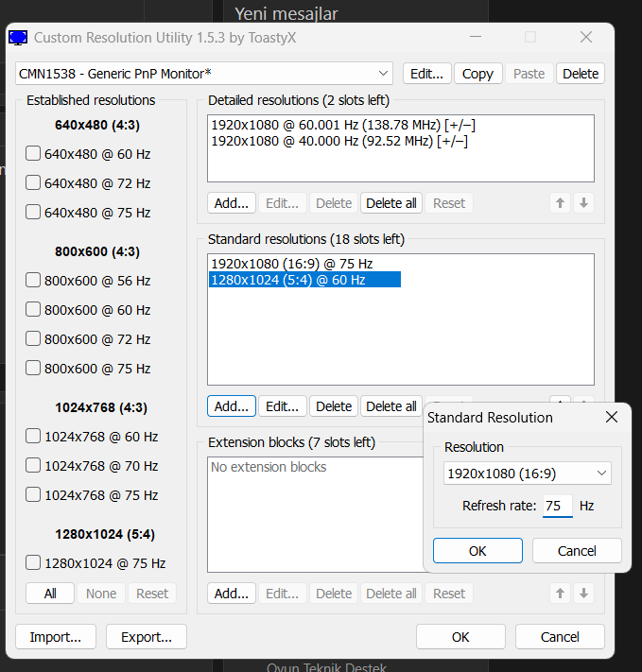Open the CMN1538 monitor dropdown
The width and height of the screenshot is (642, 672).
[204, 74]
